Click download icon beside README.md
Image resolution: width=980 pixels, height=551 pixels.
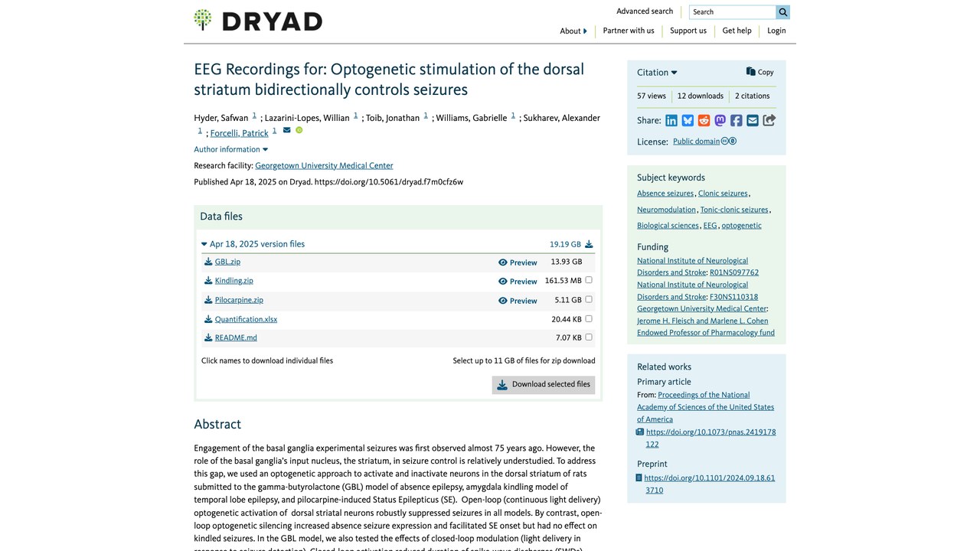click(x=208, y=337)
